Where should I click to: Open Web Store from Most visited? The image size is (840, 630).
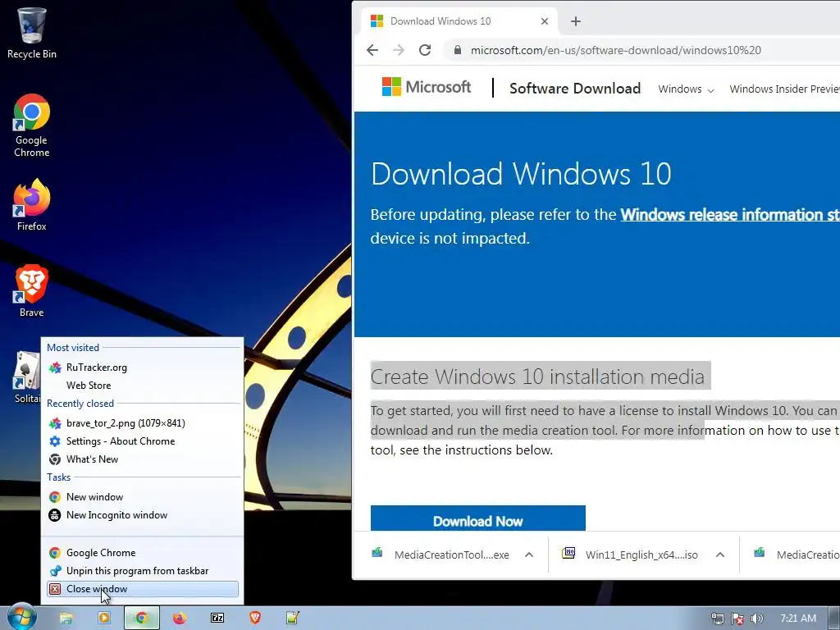point(143,386)
